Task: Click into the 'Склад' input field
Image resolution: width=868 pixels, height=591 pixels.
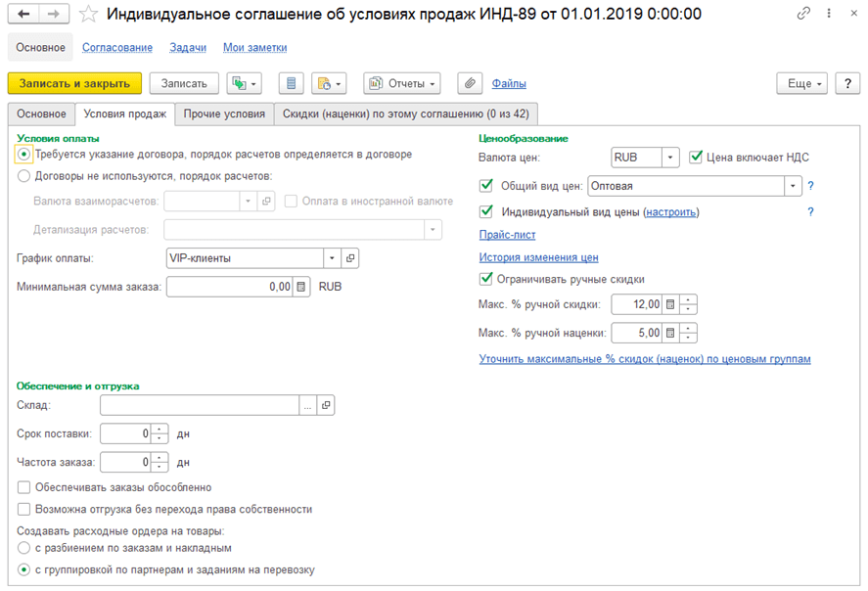Action: (x=200, y=405)
